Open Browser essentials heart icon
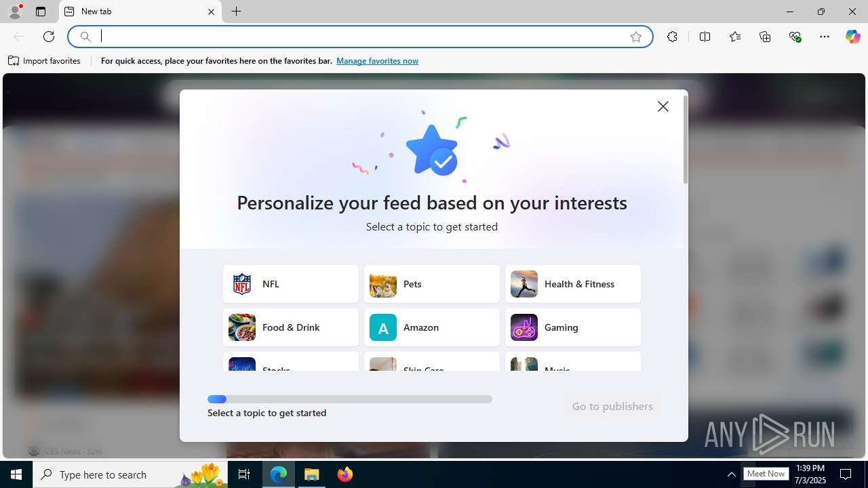Viewport: 868px width, 488px height. click(795, 37)
